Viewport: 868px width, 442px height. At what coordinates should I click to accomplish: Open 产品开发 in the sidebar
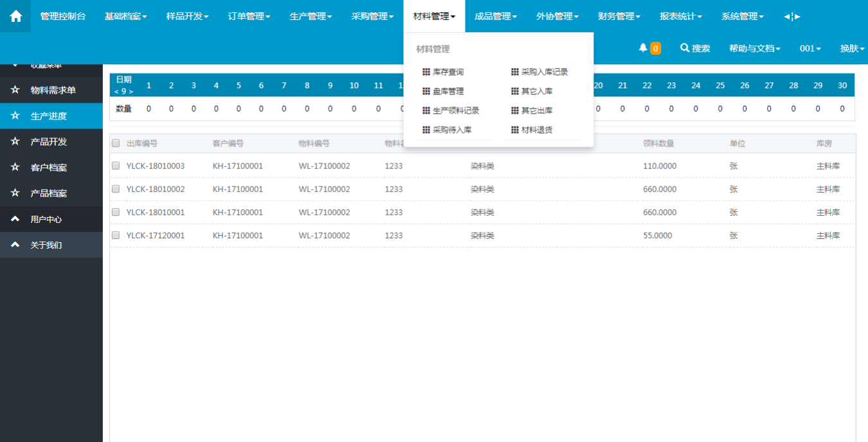pyautogui.click(x=49, y=142)
